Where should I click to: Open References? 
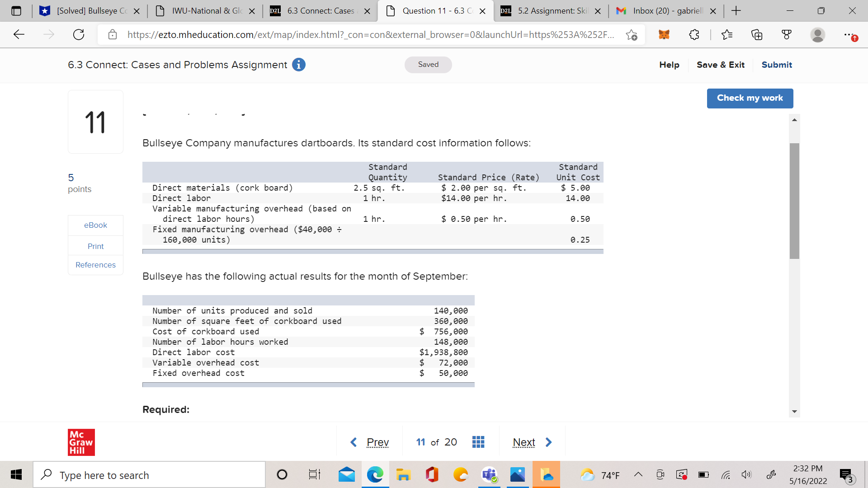(x=95, y=265)
